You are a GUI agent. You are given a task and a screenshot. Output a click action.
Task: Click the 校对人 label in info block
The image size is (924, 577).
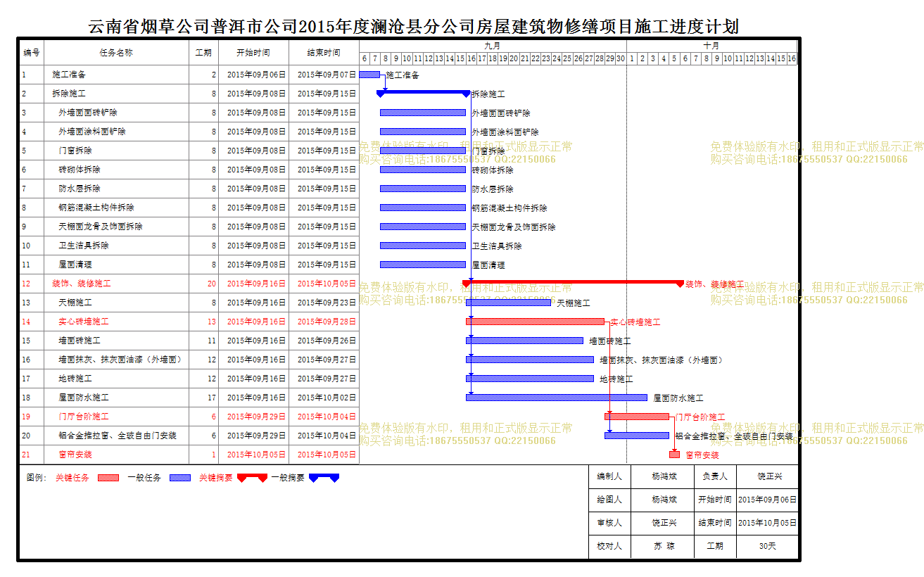(x=609, y=546)
